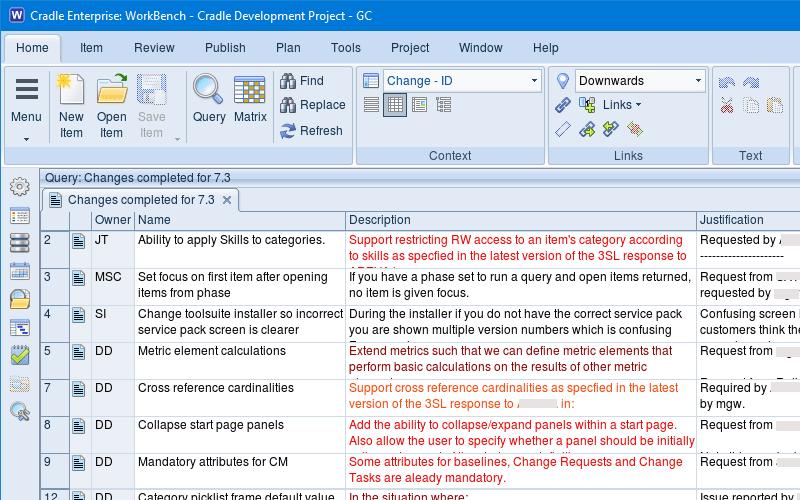800x500 pixels.
Task: Open the Query magnifier tool
Action: point(208,90)
